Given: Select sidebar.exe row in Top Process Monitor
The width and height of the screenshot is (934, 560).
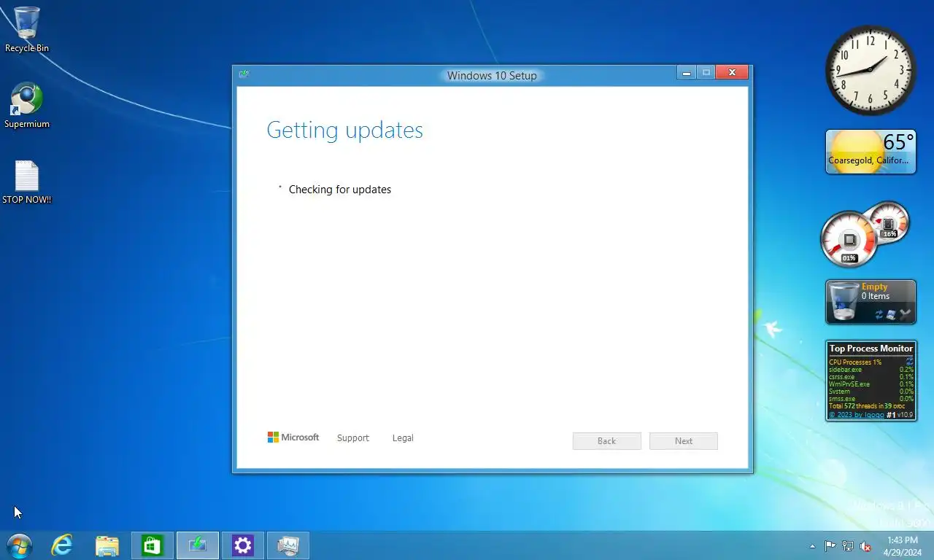Looking at the screenshot, I should click(x=871, y=370).
